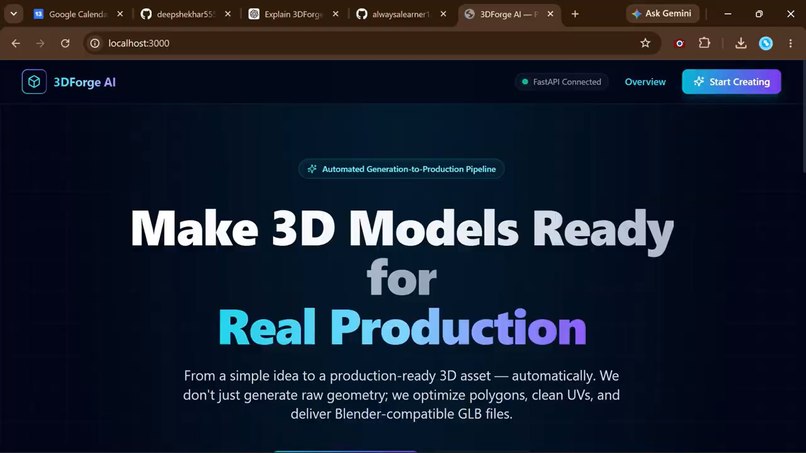Open a new browser tab
Screen dimensions: 806x453
click(575, 14)
